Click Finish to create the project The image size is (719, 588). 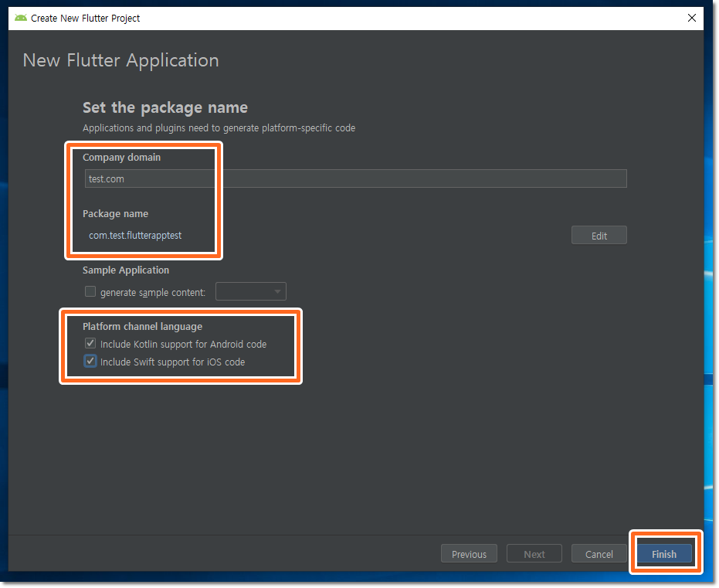pos(664,554)
